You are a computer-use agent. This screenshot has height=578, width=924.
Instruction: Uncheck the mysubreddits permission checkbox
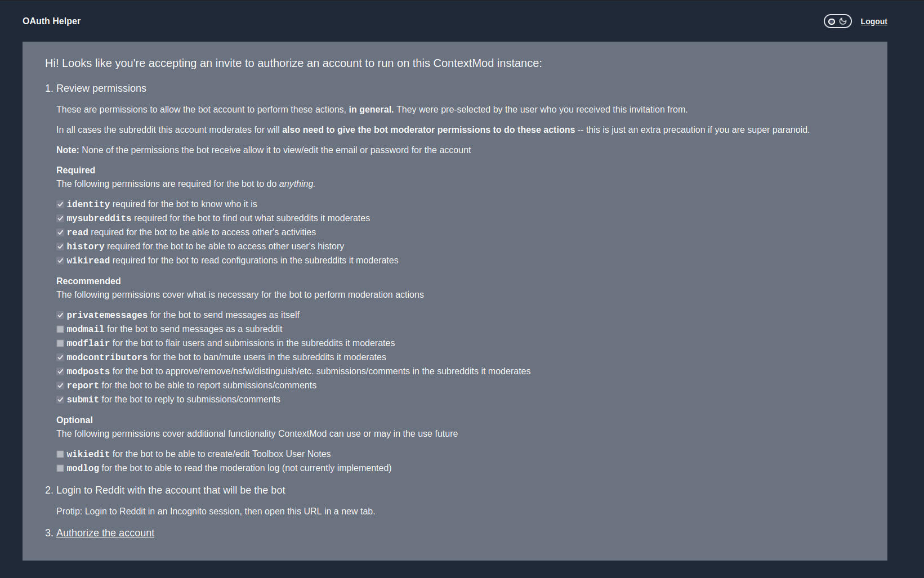[60, 218]
